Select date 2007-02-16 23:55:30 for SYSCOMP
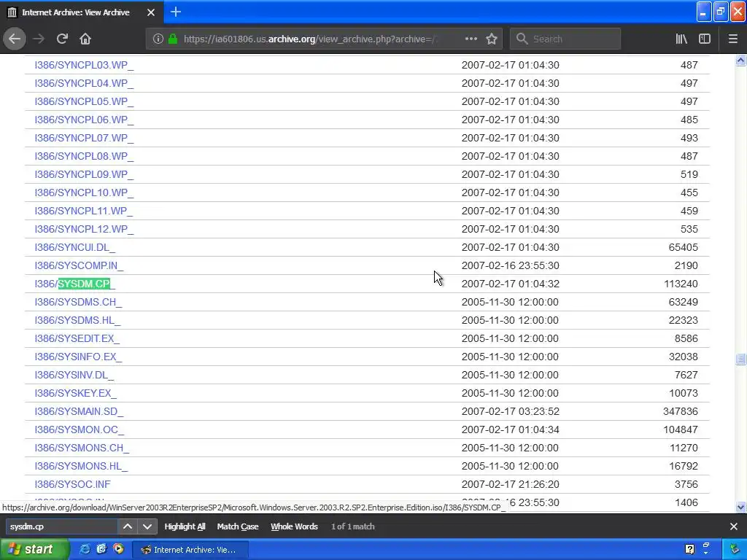Viewport: 747px width, 560px height. pyautogui.click(x=510, y=265)
